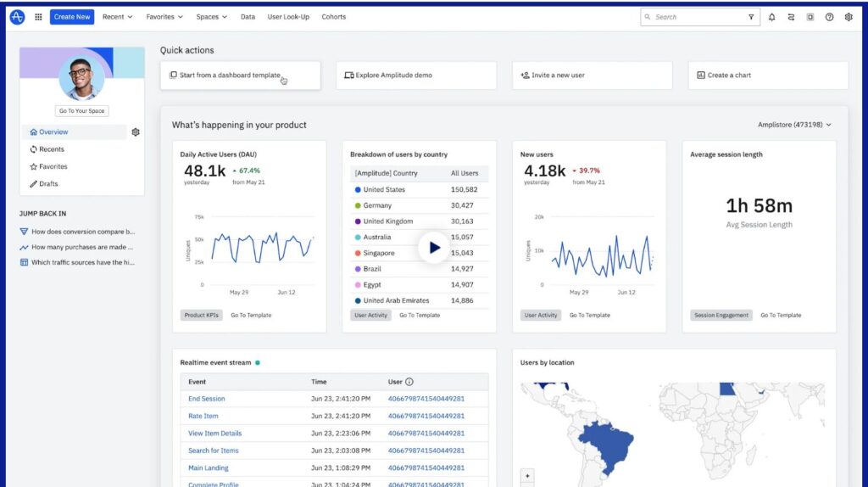Click the releases flag icon beside the bell
868x487 pixels.
pyautogui.click(x=791, y=17)
